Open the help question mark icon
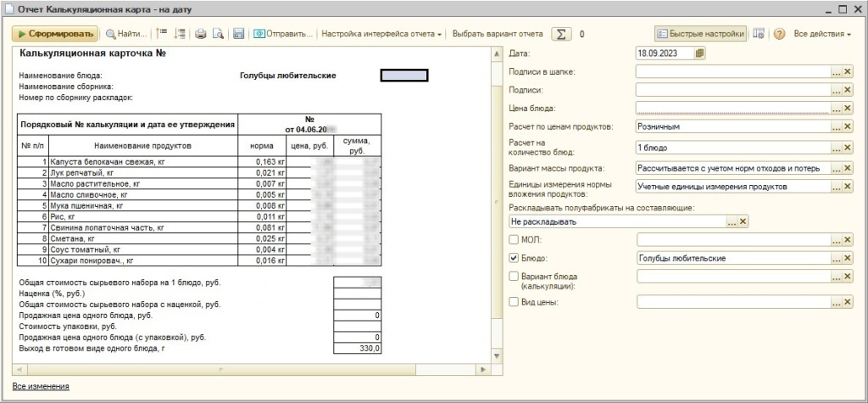Viewport: 868px width, 403px height. pos(780,34)
